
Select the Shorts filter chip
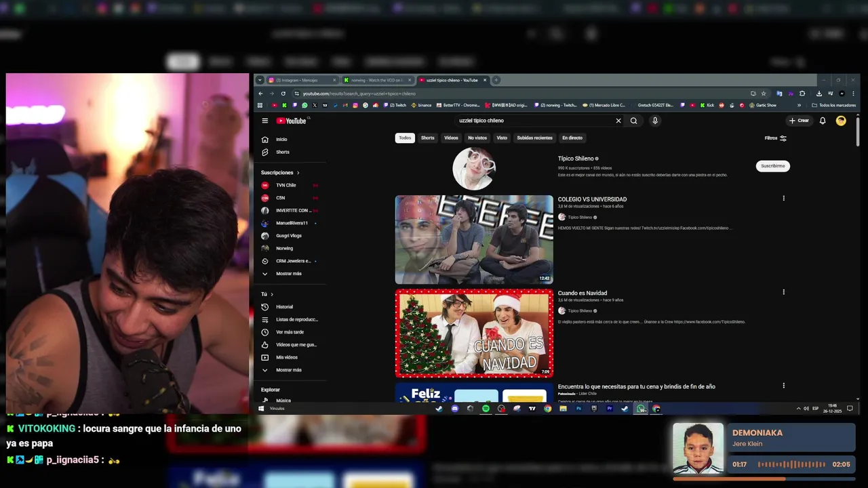point(428,138)
